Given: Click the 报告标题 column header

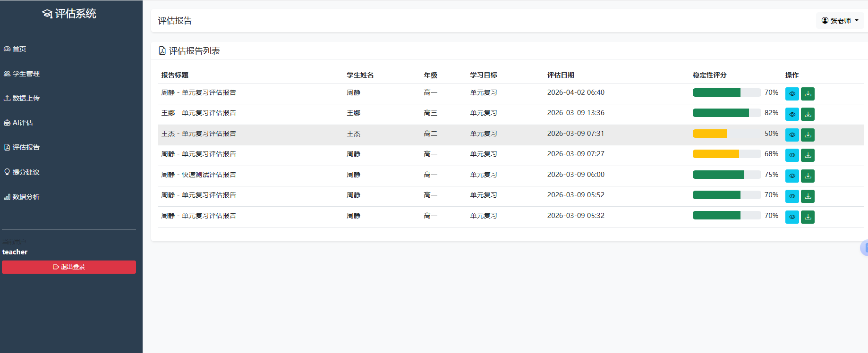Looking at the screenshot, I should tap(175, 75).
